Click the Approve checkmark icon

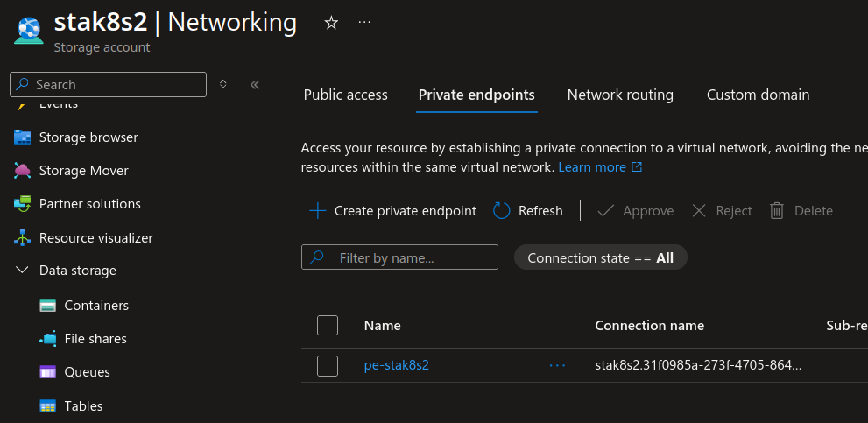coord(606,211)
